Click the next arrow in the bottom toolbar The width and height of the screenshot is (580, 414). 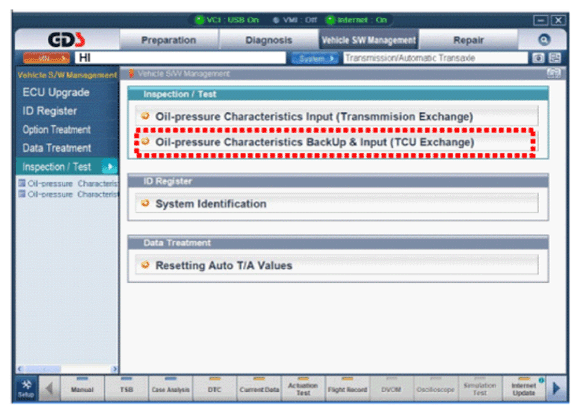[556, 388]
